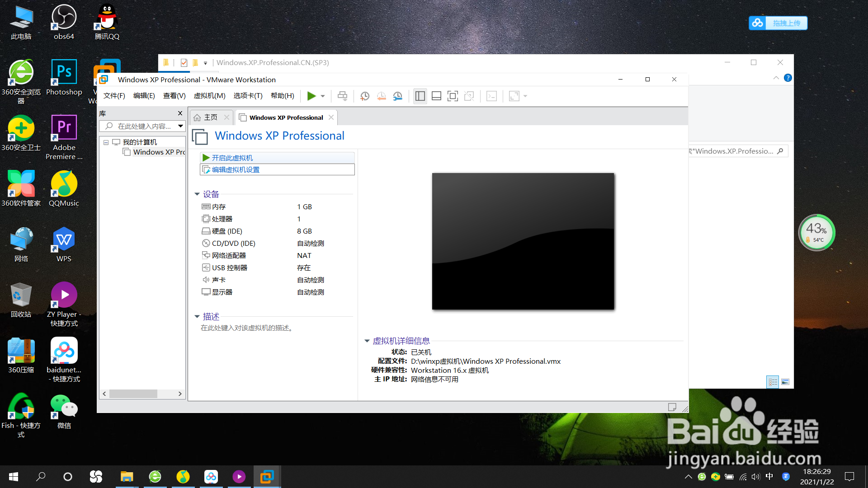Close the 库 library panel
Screen dimensions: 868x488
[180, 113]
